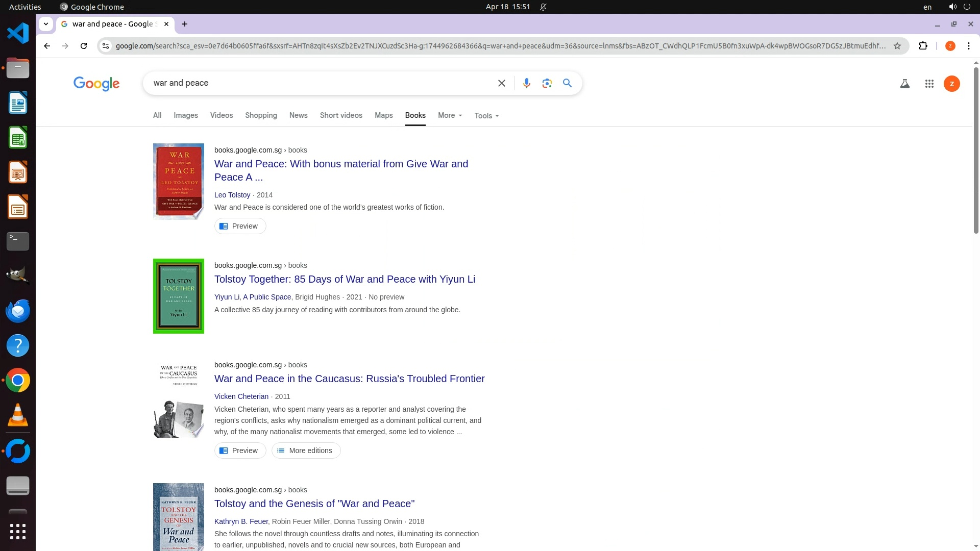
Task: Open Tolstoy Together book result link
Action: pos(345,279)
